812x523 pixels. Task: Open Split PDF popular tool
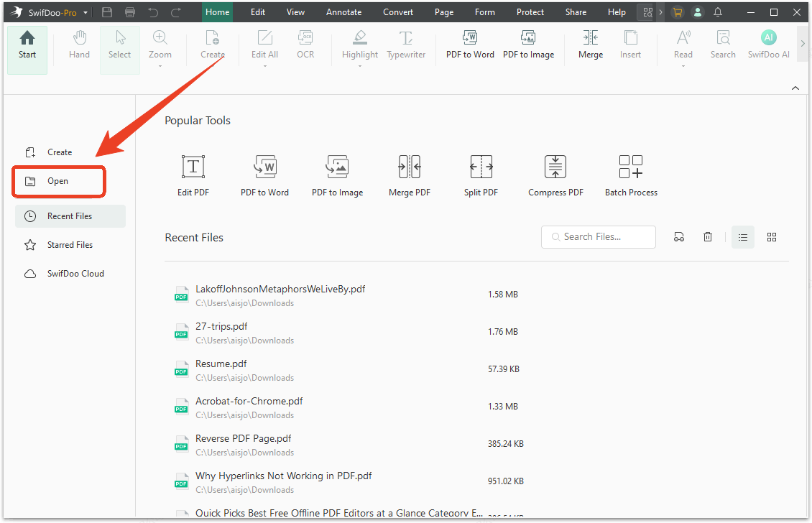tap(481, 175)
